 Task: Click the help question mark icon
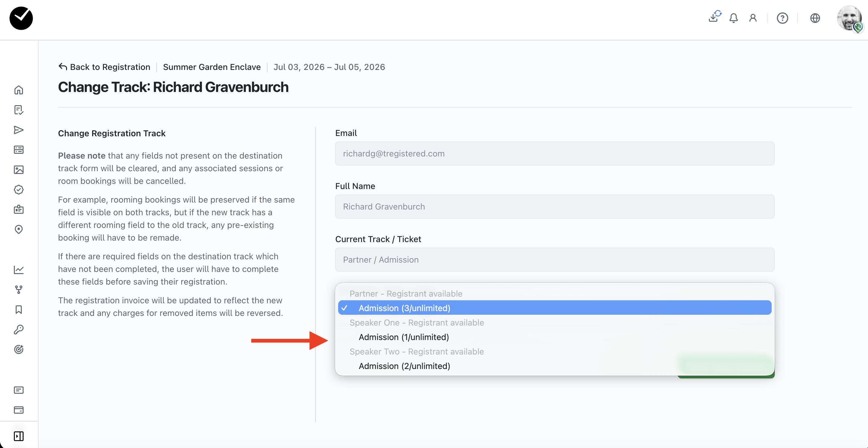tap(782, 18)
